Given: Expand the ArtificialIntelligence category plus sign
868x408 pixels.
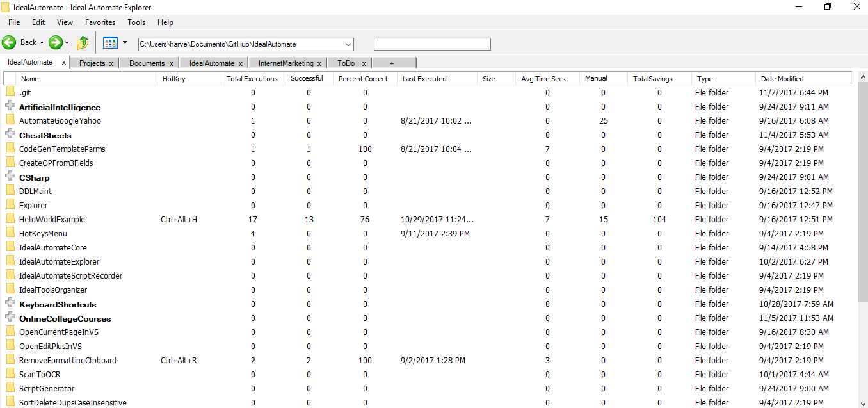Looking at the screenshot, I should [x=10, y=106].
